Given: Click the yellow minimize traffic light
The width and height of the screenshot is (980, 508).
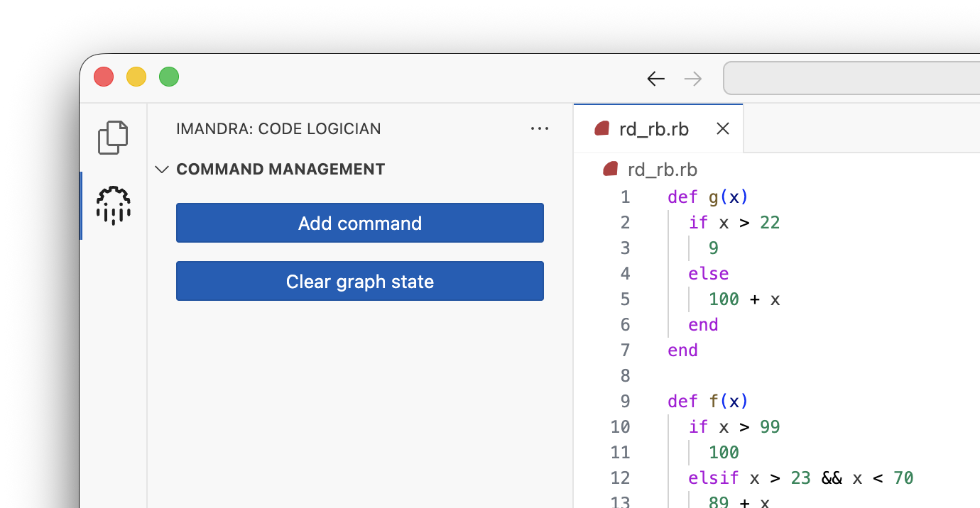Looking at the screenshot, I should (136, 77).
